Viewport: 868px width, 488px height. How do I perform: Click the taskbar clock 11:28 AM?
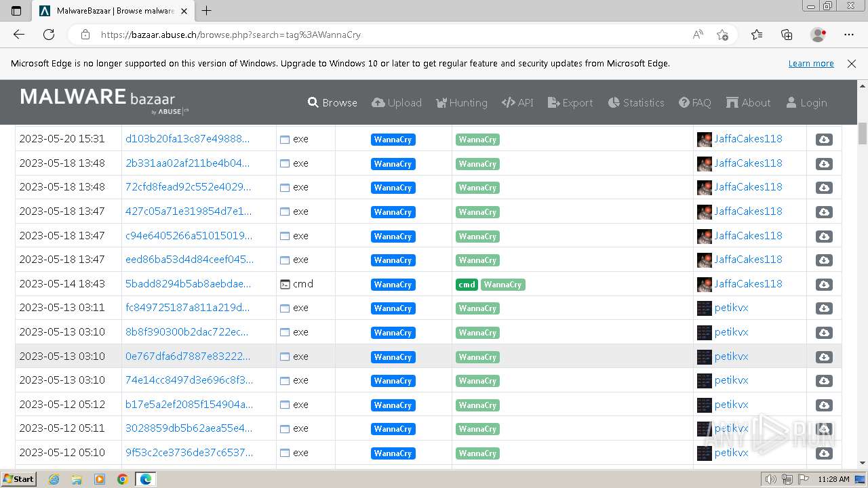(833, 479)
